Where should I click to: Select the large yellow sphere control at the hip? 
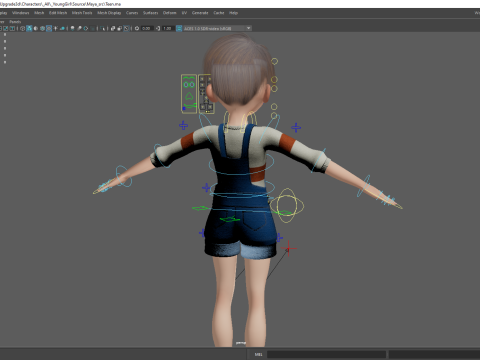coord(287,205)
